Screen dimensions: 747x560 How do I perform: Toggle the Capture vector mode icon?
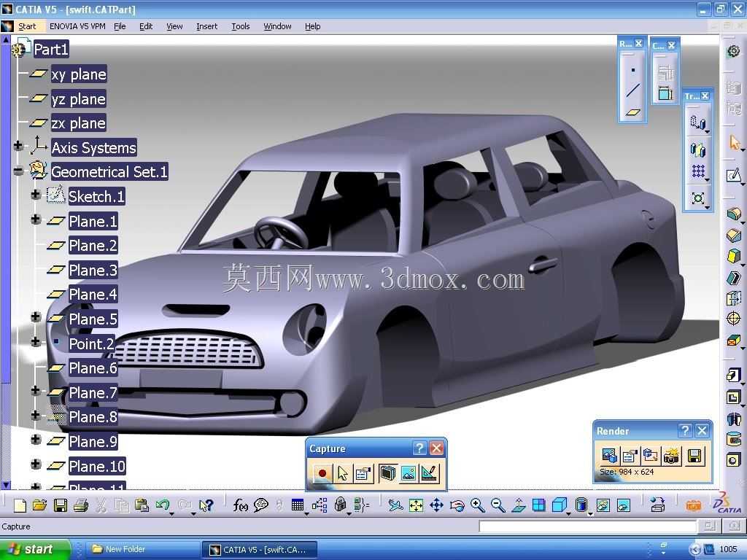tap(429, 473)
